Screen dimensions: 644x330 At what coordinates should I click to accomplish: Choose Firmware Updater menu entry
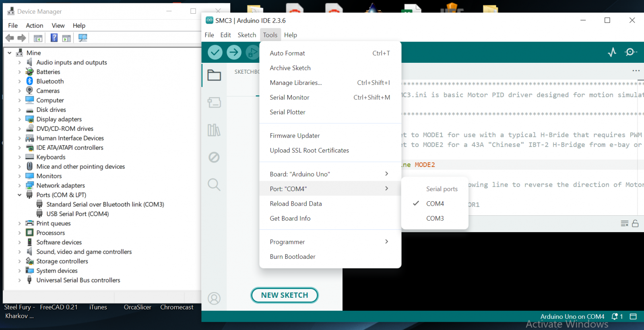tap(330, 136)
